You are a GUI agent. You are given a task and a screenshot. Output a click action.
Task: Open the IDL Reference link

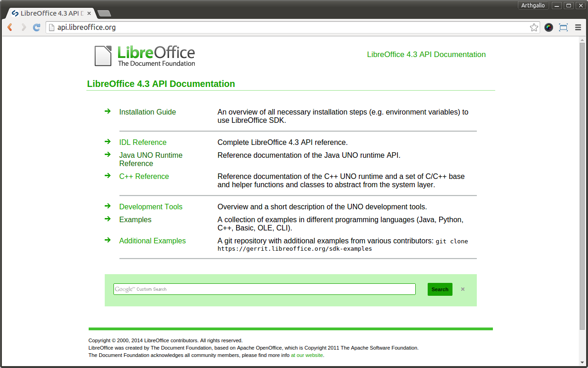143,142
